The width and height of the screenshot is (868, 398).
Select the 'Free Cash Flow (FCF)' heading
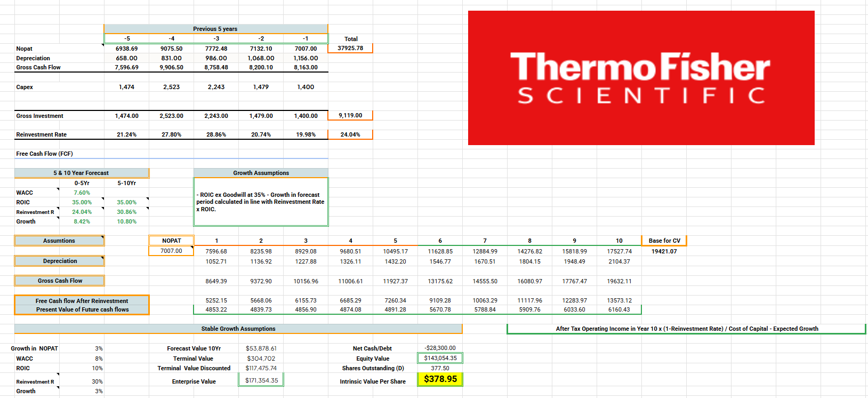44,154
